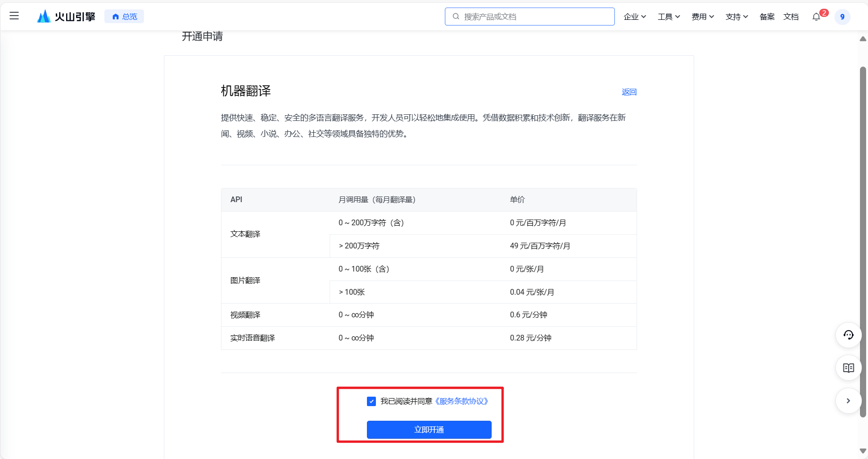Screen dimensions: 868x459
Task: Click the 立即开通 button
Action: pyautogui.click(x=429, y=430)
